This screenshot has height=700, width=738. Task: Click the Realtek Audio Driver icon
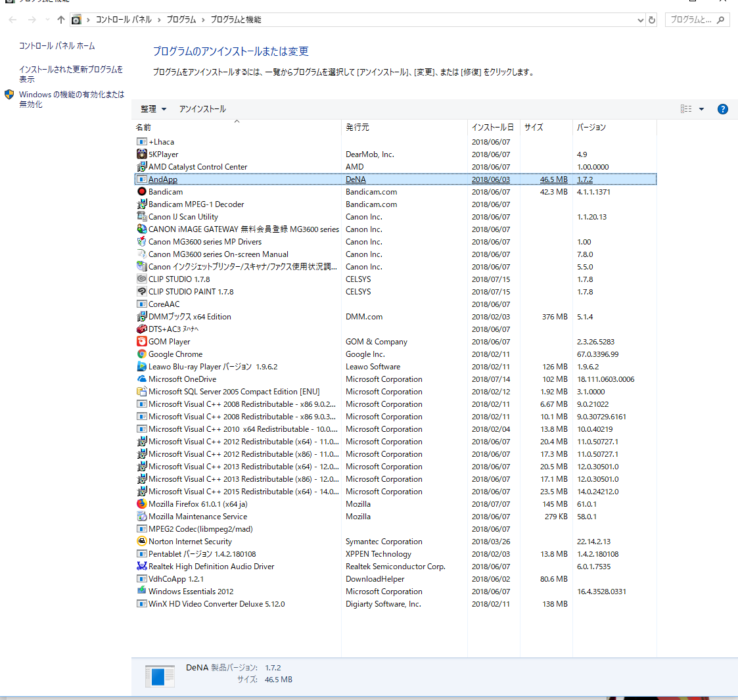point(141,567)
